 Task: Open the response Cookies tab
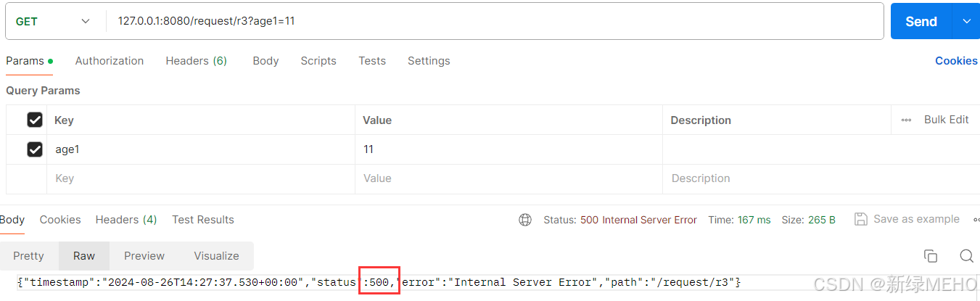pyautogui.click(x=60, y=219)
